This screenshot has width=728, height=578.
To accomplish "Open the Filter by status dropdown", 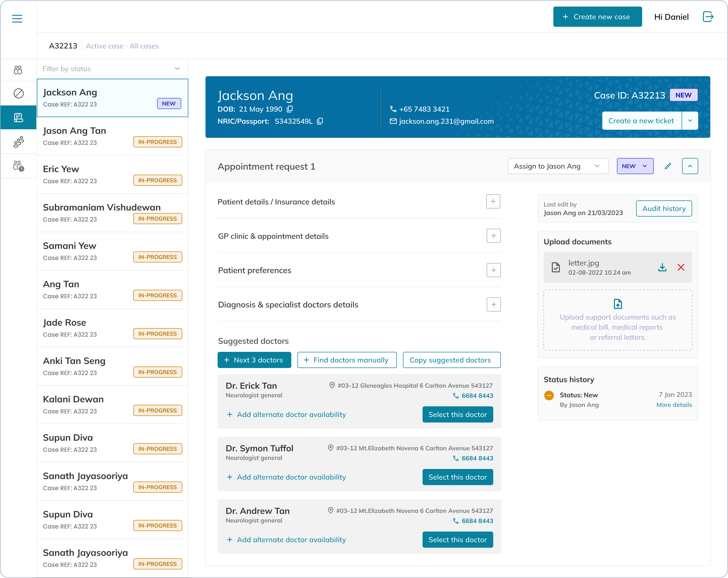I will (x=111, y=69).
